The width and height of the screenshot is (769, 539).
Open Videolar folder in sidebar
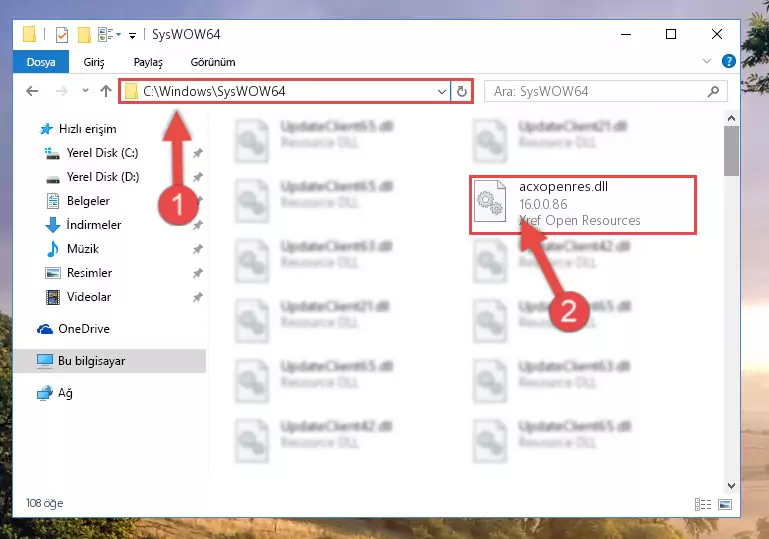click(89, 297)
